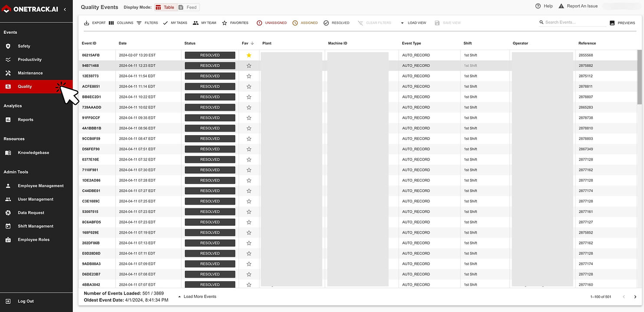Click the Search Events input field
This screenshot has width=644, height=312.
(572, 22)
